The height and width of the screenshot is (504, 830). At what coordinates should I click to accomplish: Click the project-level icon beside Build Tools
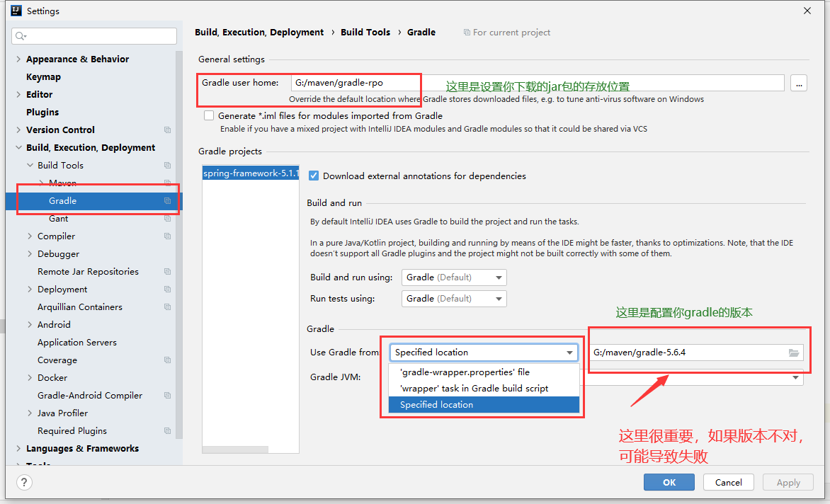pyautogui.click(x=167, y=166)
